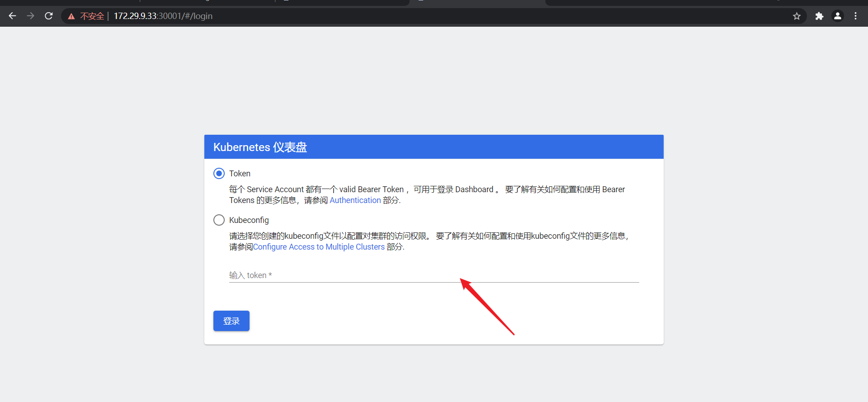Open the browser profile avatar

838,16
